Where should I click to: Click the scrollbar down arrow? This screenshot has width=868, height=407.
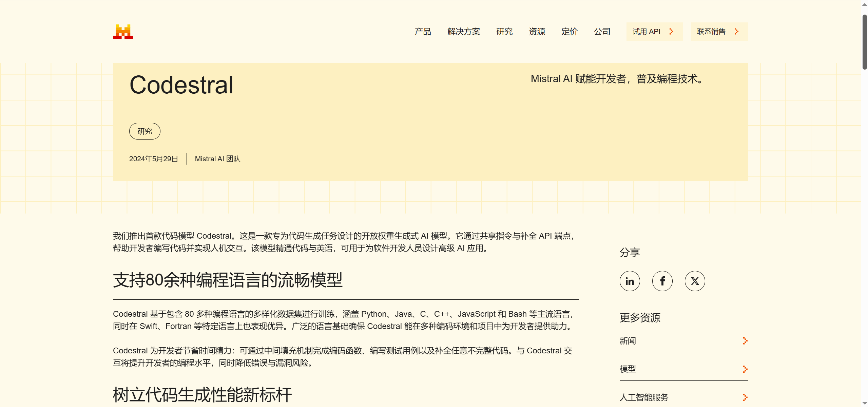(x=865, y=403)
